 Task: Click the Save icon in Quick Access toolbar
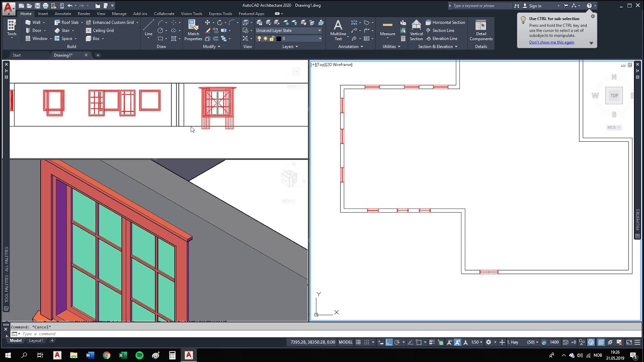38,6
